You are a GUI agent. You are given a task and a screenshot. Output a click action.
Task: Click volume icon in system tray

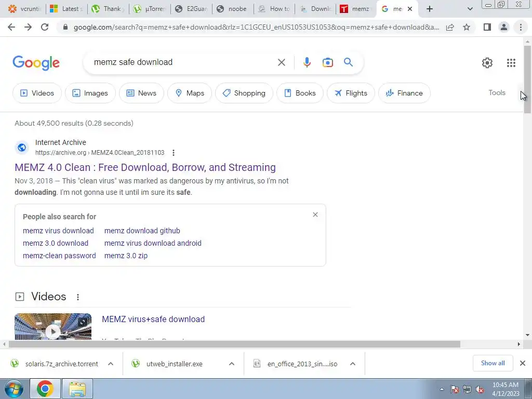pos(480,390)
